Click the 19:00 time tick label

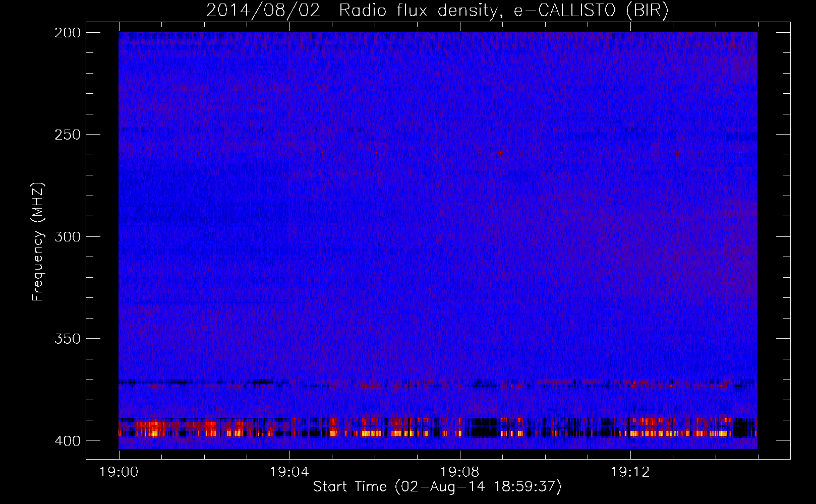[119, 472]
